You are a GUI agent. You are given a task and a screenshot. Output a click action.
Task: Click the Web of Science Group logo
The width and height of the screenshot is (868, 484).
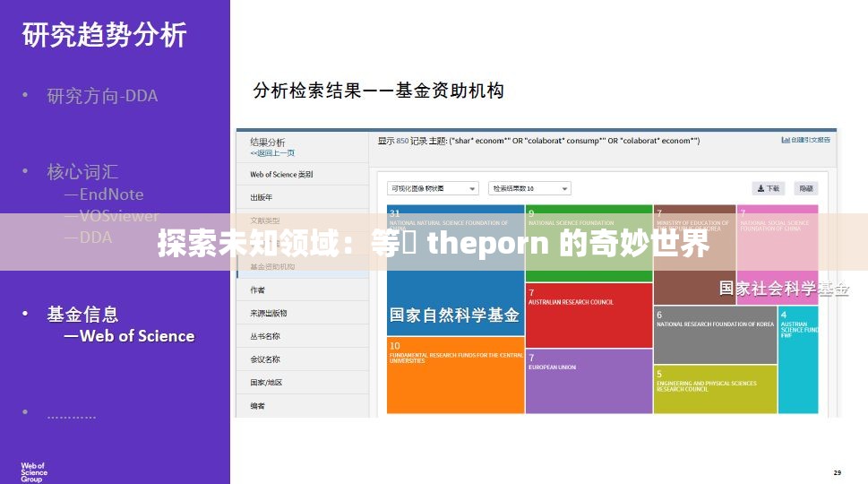click(34, 472)
